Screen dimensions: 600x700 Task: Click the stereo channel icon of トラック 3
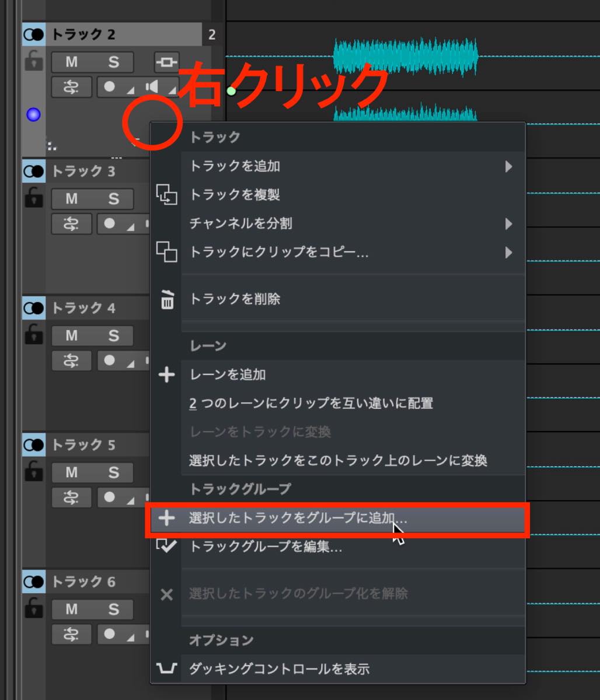pyautogui.click(x=34, y=171)
